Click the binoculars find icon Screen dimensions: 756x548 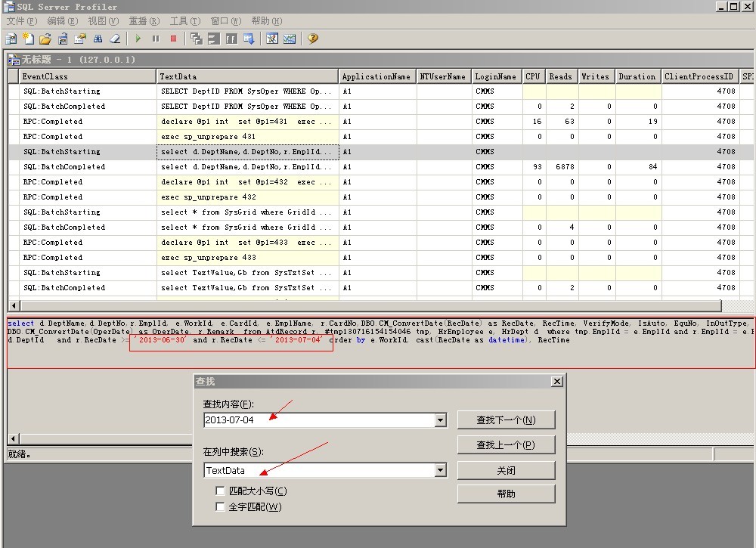click(x=98, y=39)
